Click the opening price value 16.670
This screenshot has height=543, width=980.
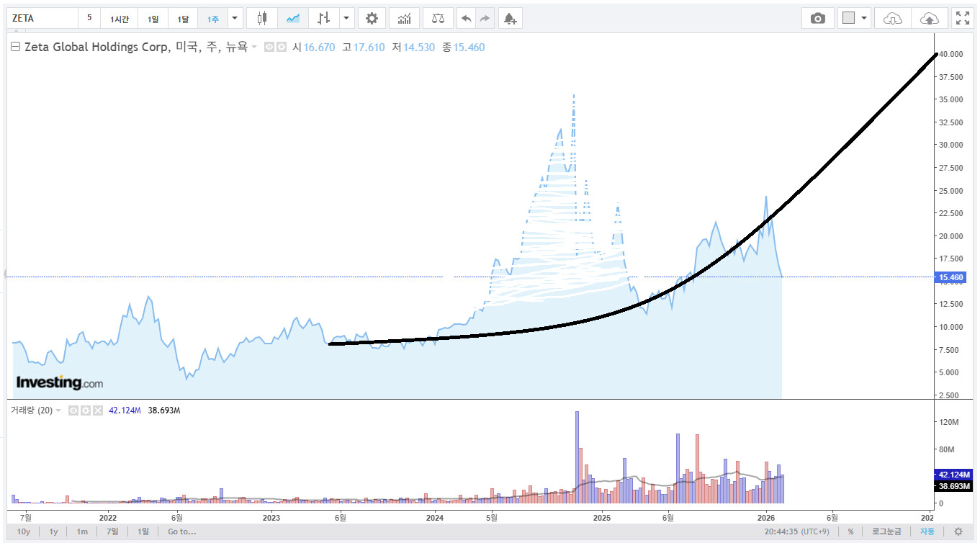pos(319,48)
